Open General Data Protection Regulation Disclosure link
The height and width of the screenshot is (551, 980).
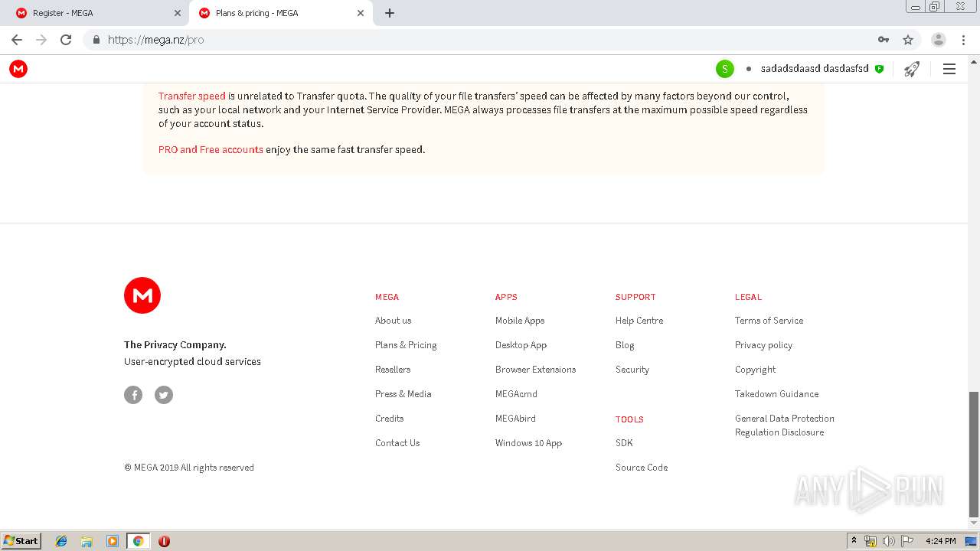coord(785,425)
